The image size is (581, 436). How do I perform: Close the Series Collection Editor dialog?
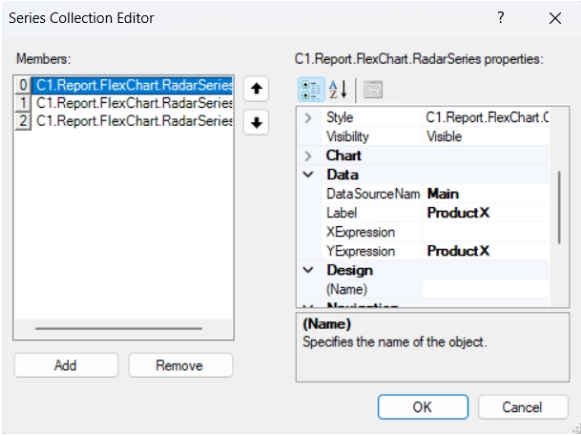[555, 18]
